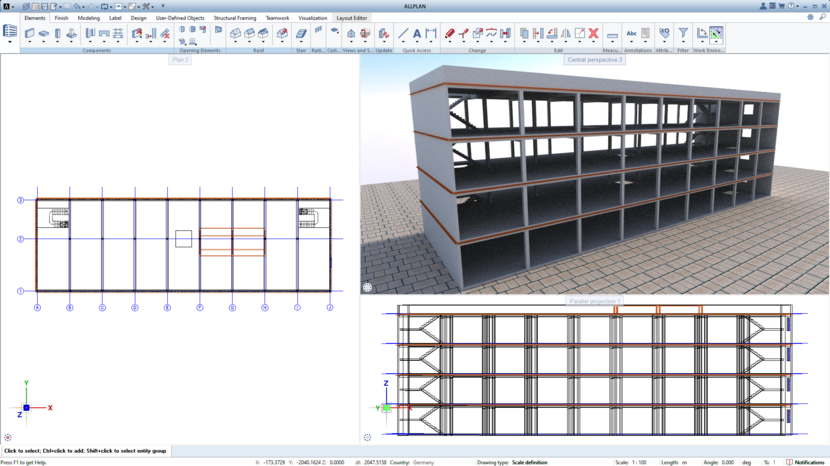Screen dimensions: 830x466
Task: Open the Visualization ribbon tab
Action: pyautogui.click(x=312, y=18)
